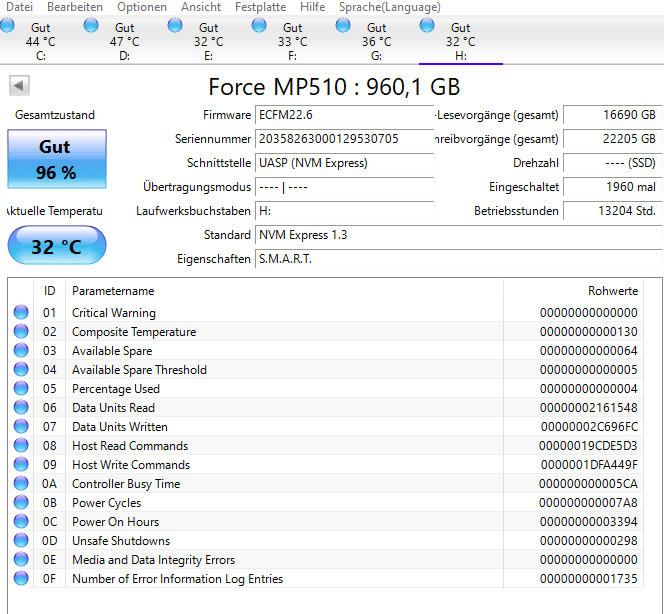
Task: Click raw value 00000019CDE5D3
Action: 588,446
